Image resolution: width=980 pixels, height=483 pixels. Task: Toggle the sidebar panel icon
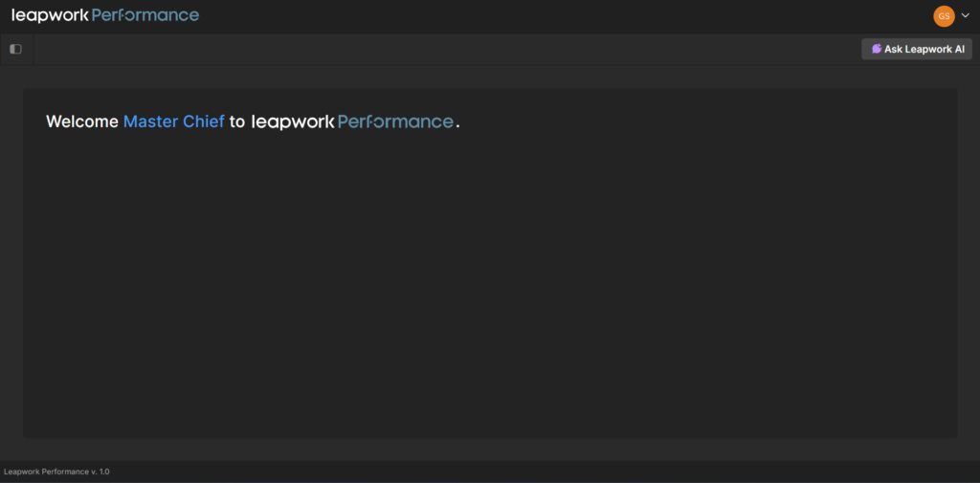tap(15, 49)
